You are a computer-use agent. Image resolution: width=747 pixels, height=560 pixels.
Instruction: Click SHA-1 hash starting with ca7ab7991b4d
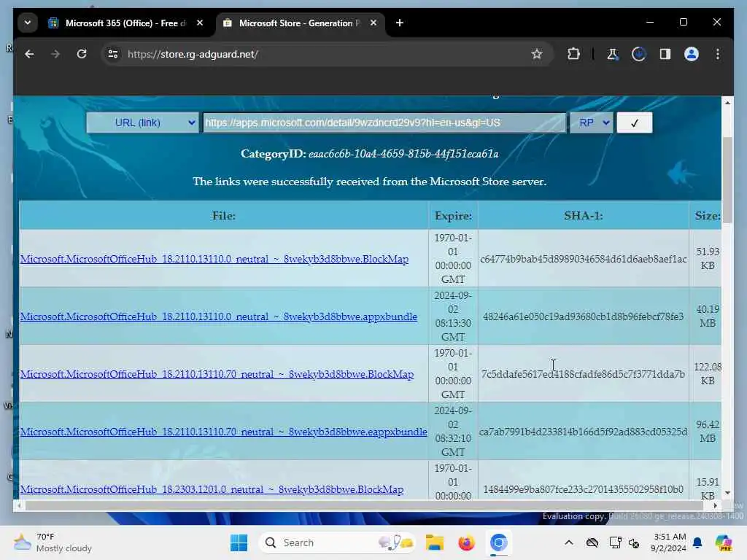tap(583, 432)
